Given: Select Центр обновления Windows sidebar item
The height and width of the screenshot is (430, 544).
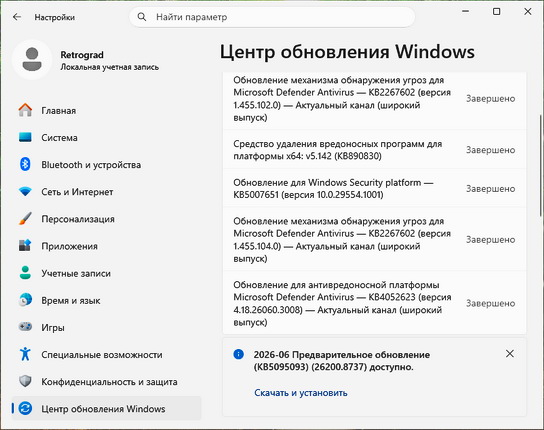Looking at the screenshot, I should tap(107, 408).
